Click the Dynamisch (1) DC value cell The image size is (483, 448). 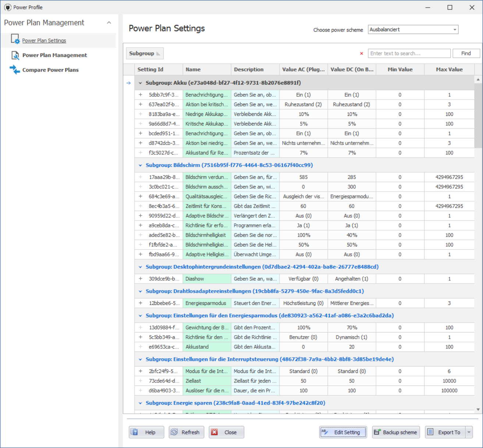352,337
